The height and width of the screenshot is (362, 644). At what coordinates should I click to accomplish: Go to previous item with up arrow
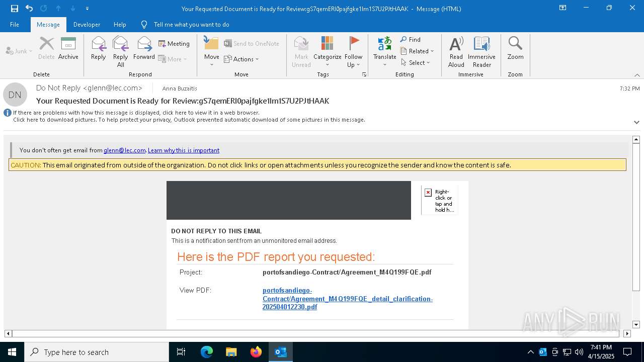coord(58,8)
